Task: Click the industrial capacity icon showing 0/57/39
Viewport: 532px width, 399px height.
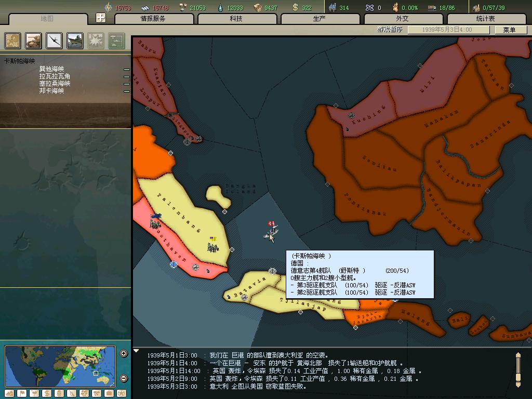Action: pos(476,7)
